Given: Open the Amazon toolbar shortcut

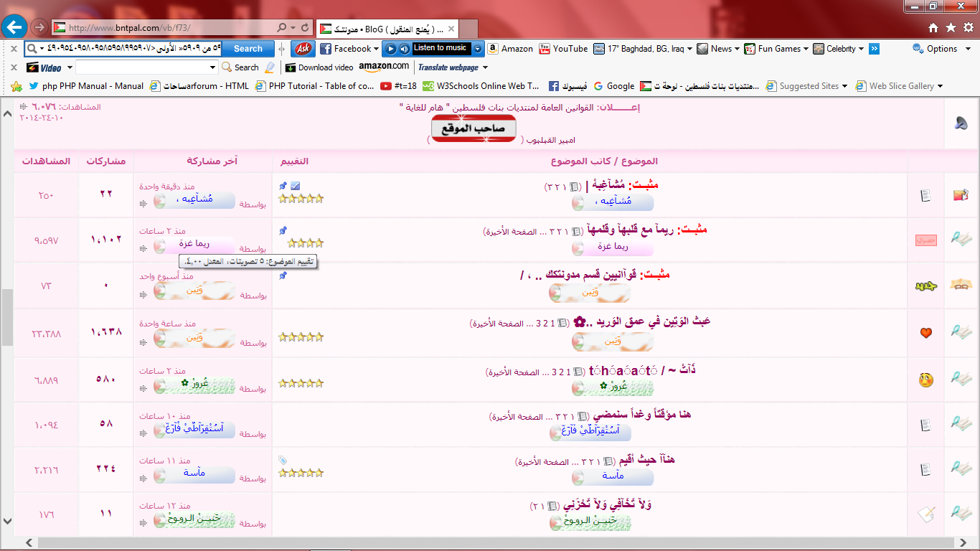Looking at the screenshot, I should [x=510, y=49].
